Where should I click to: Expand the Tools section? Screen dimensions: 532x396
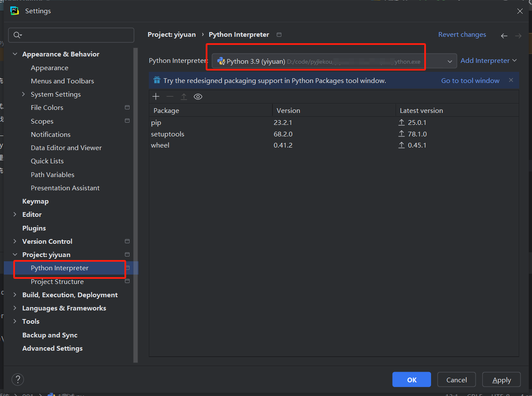(x=15, y=321)
